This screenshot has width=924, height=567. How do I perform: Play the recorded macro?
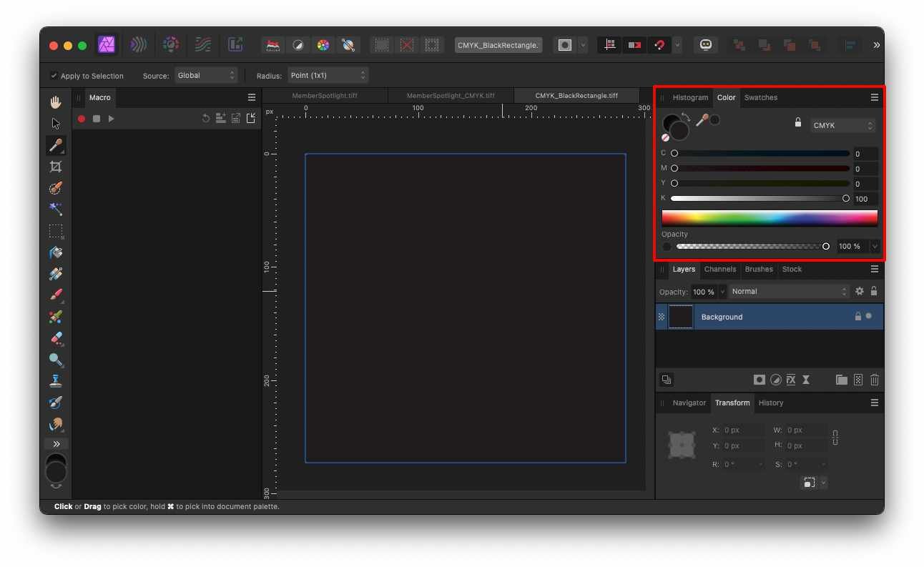[111, 119]
